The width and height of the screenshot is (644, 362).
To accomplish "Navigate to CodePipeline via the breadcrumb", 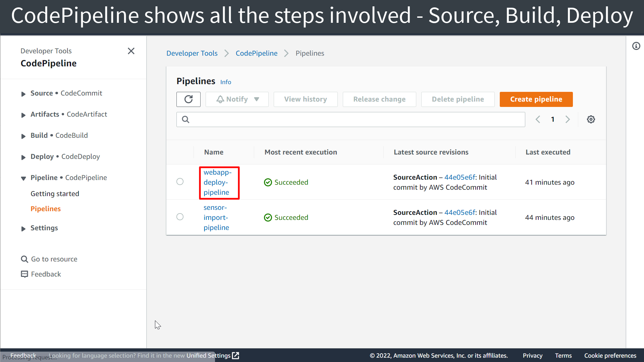I will click(256, 53).
